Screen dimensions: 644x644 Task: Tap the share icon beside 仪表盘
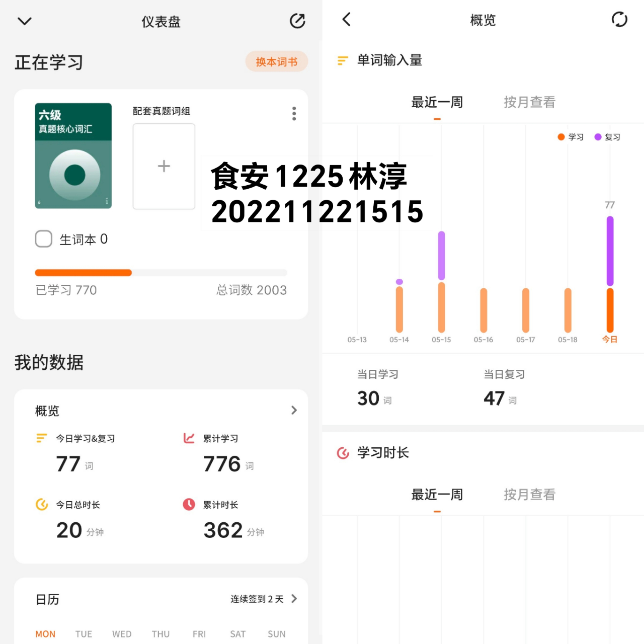click(x=297, y=21)
